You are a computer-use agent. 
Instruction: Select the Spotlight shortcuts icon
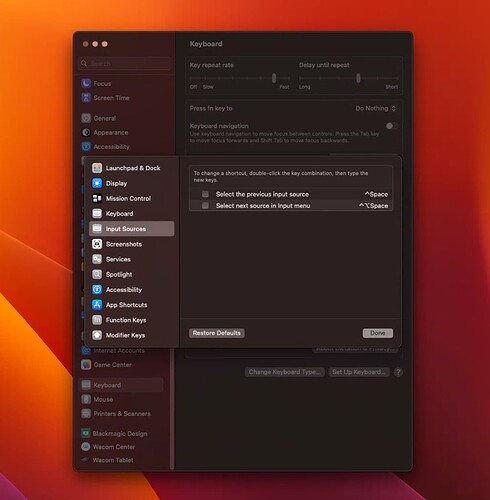tap(97, 274)
